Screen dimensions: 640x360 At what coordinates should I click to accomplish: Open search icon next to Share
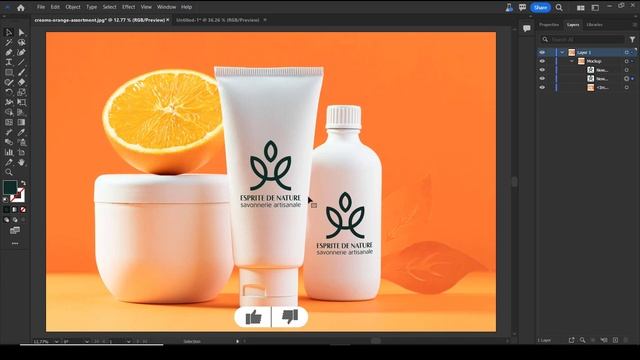click(559, 7)
